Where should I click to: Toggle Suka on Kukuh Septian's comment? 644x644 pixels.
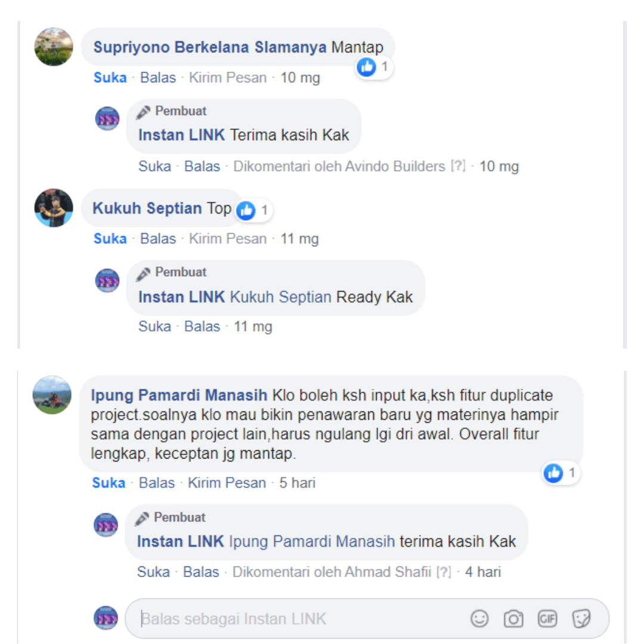click(x=110, y=239)
